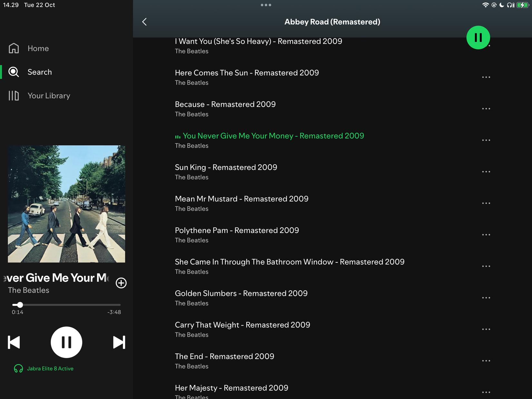The width and height of the screenshot is (532, 399).
Task: Seek using the song progress slider
Action: (x=66, y=305)
